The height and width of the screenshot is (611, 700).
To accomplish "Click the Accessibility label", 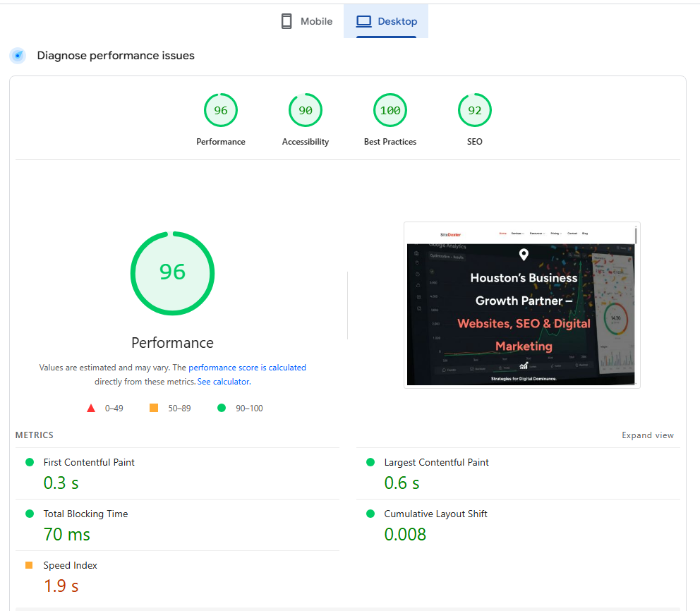I will pos(306,142).
